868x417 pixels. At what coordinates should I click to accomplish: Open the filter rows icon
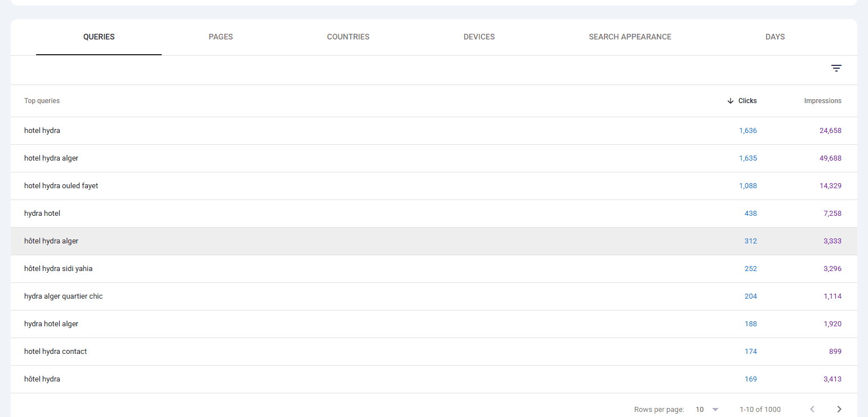[x=836, y=68]
